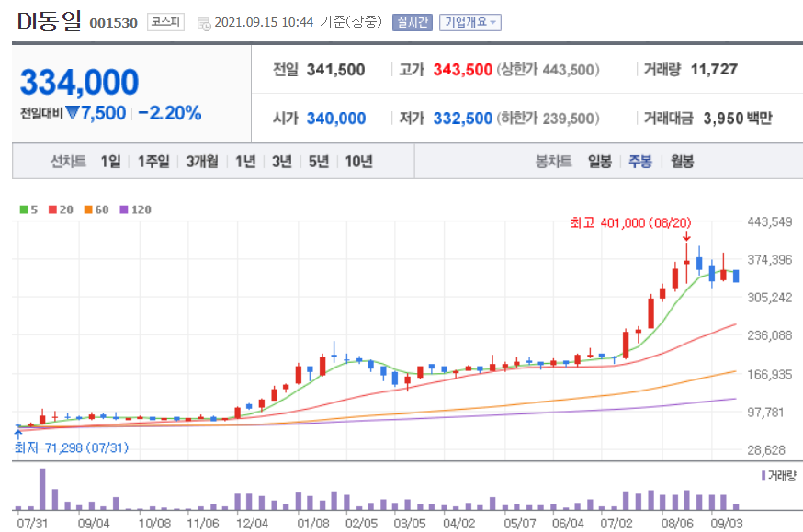Click the previous close value 341,500
803x532 pixels.
coord(335,70)
